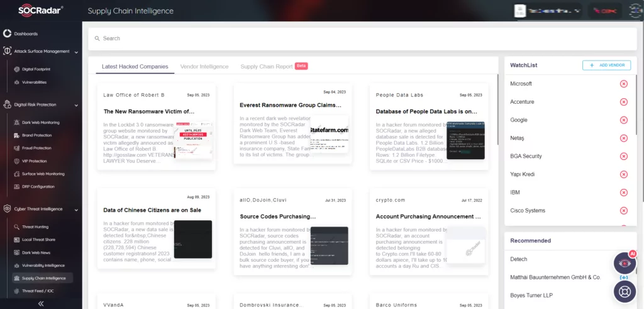Viewport: 644px width, 309px height.
Task: Open 'Account Purchasing Announcement' article
Action: [x=428, y=216]
